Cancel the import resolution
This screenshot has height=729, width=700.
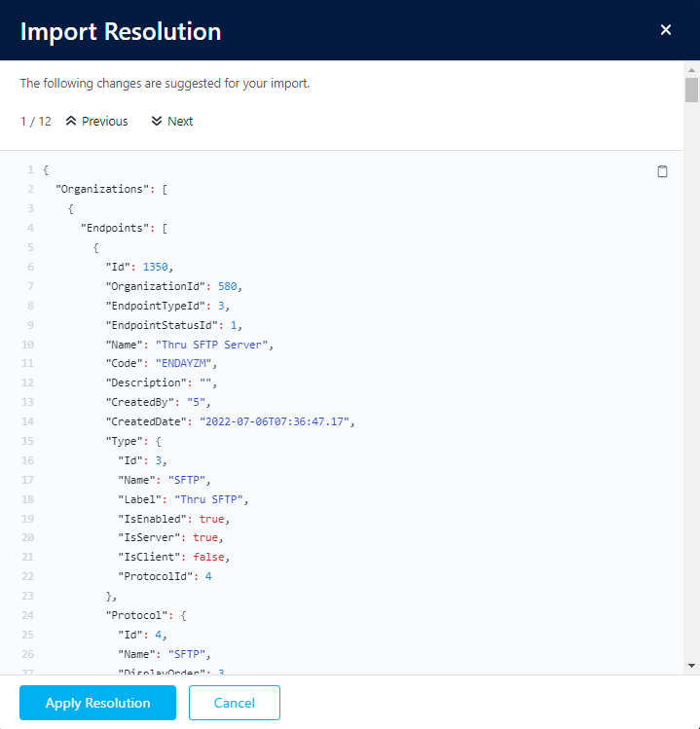(235, 703)
